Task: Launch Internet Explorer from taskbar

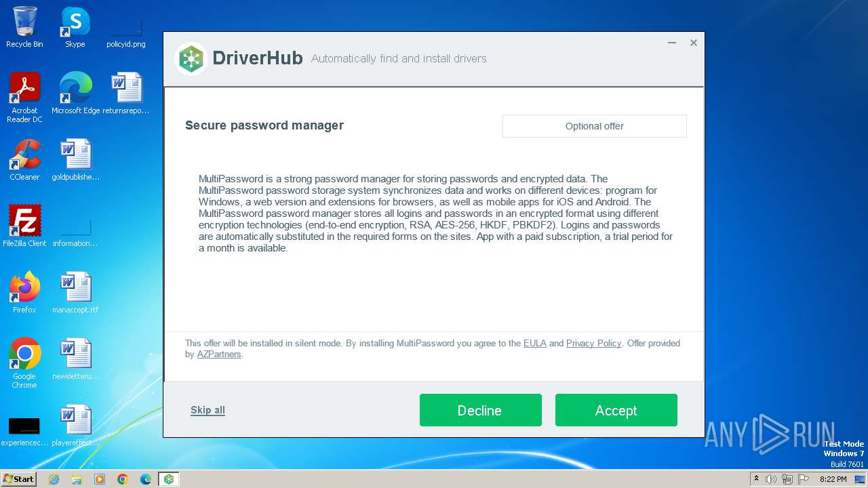Action: coord(54,479)
